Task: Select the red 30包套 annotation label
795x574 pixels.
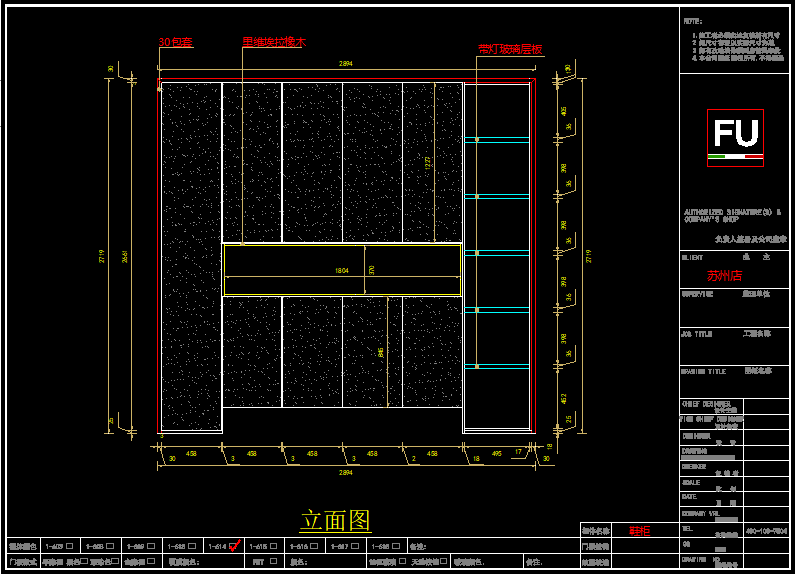Action: click(x=175, y=43)
